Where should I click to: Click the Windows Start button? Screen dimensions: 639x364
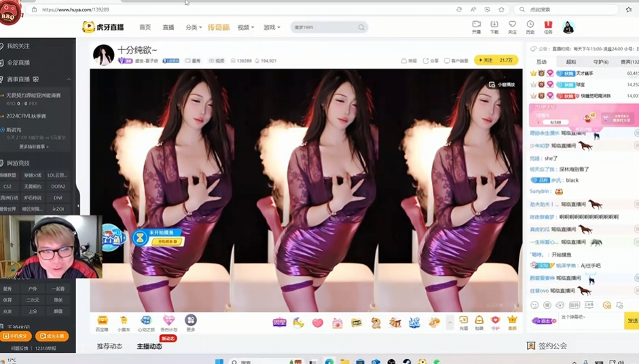pos(219,361)
